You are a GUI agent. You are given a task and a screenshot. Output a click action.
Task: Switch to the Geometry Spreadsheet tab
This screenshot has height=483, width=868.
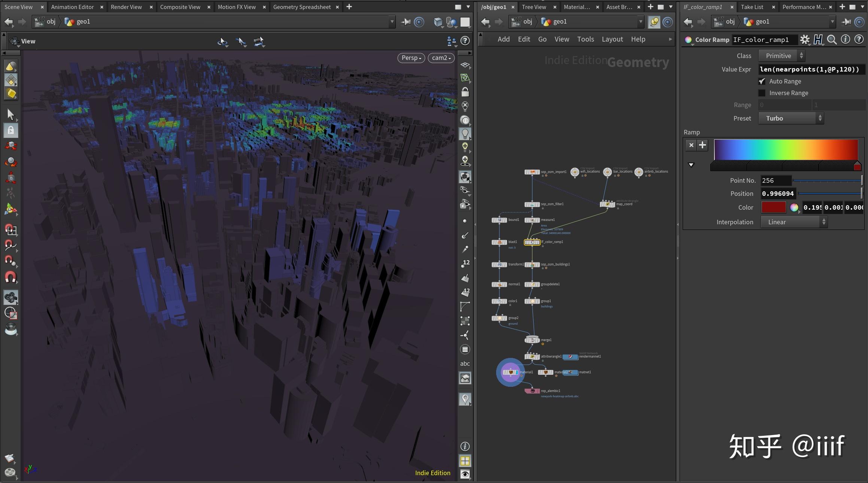302,7
